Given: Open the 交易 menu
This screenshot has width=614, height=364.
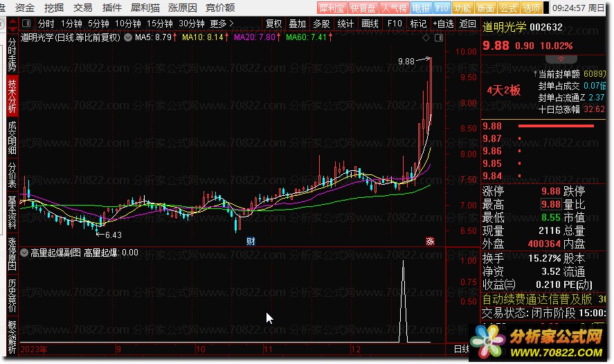Looking at the screenshot, I should 82,8.
